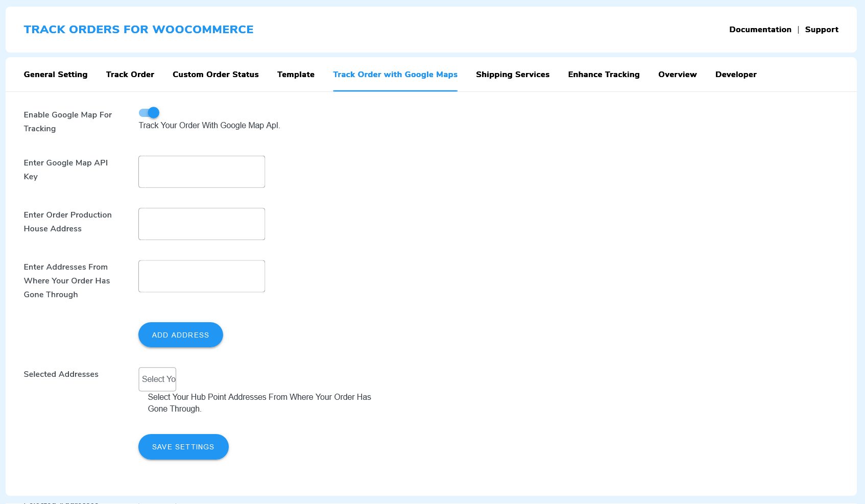The image size is (865, 504).
Task: Open the Shipping Services tab
Action: pos(513,75)
